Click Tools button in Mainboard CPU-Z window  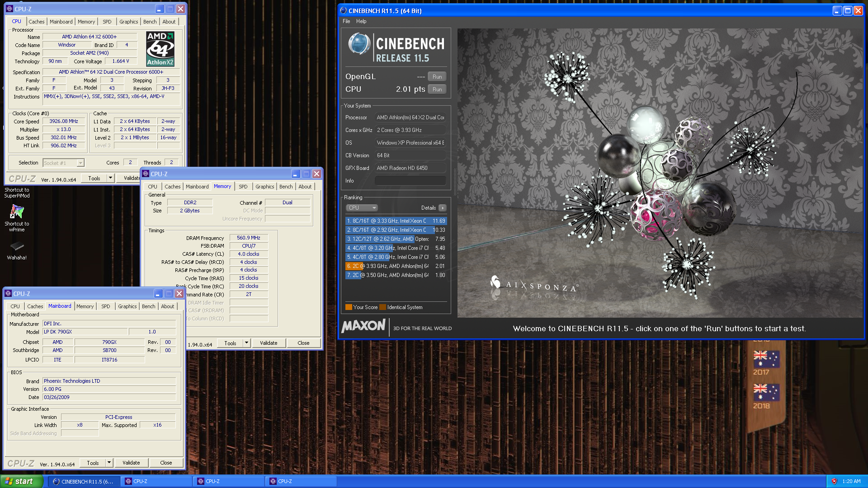click(93, 463)
